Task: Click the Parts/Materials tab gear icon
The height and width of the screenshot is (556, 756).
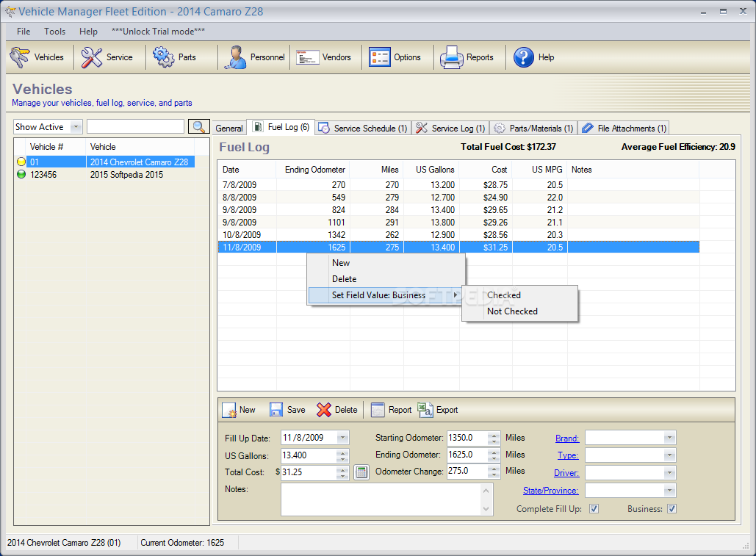Action: [500, 128]
